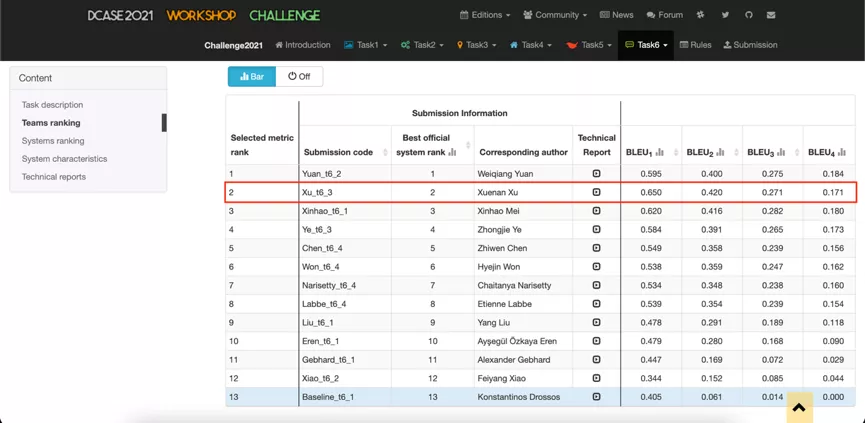This screenshot has width=865, height=423.
Task: Open technical report for Yuan_t6_2
Action: click(596, 174)
